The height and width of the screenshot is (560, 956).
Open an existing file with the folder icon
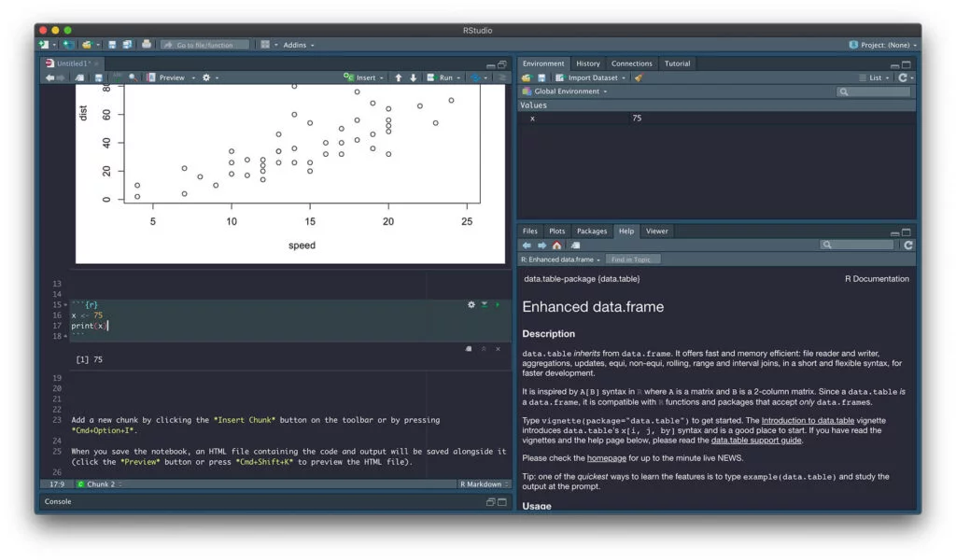(x=87, y=45)
